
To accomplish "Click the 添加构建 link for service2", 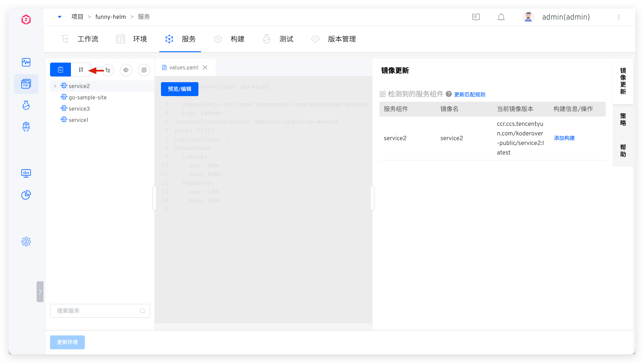I will tap(564, 138).
